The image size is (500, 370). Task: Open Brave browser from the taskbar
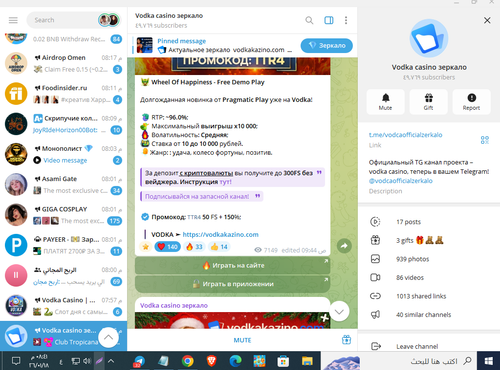[211, 361]
